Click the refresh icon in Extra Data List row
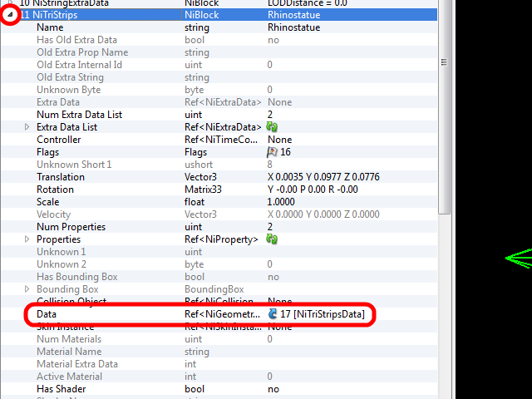This screenshot has height=399, width=532. click(272, 127)
